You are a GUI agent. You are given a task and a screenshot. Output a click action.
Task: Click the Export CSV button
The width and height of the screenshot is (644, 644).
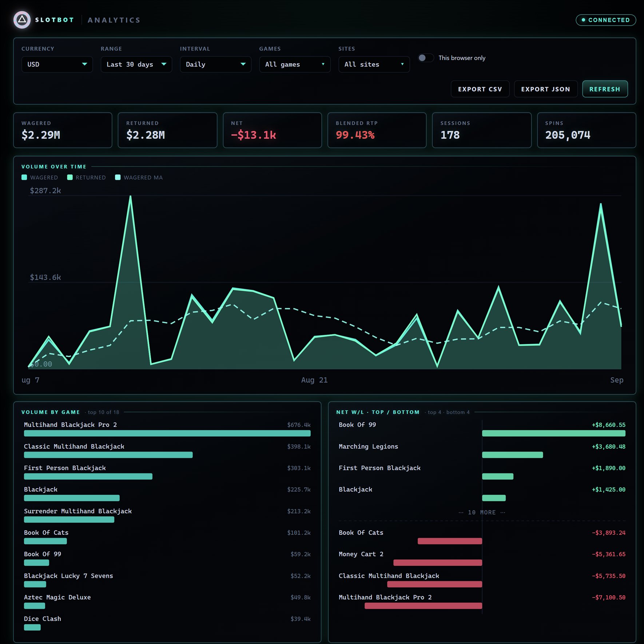[x=480, y=89]
